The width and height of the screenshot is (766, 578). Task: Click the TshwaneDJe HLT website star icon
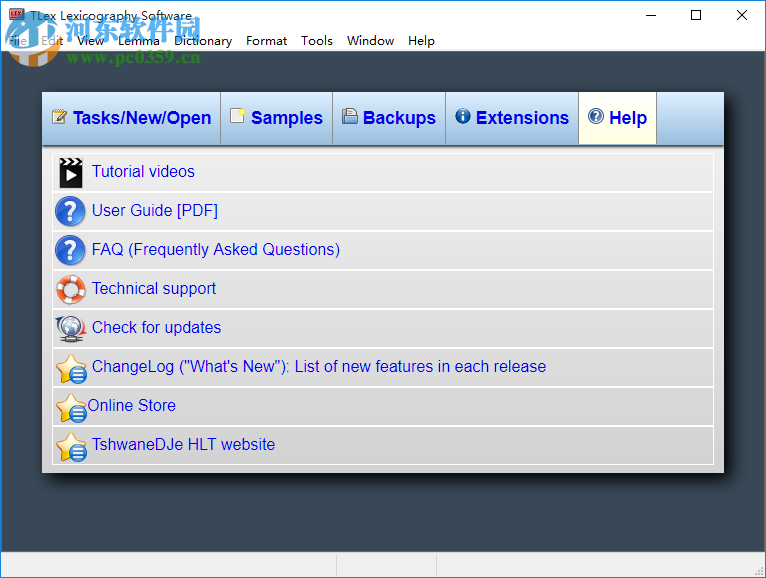(x=71, y=447)
